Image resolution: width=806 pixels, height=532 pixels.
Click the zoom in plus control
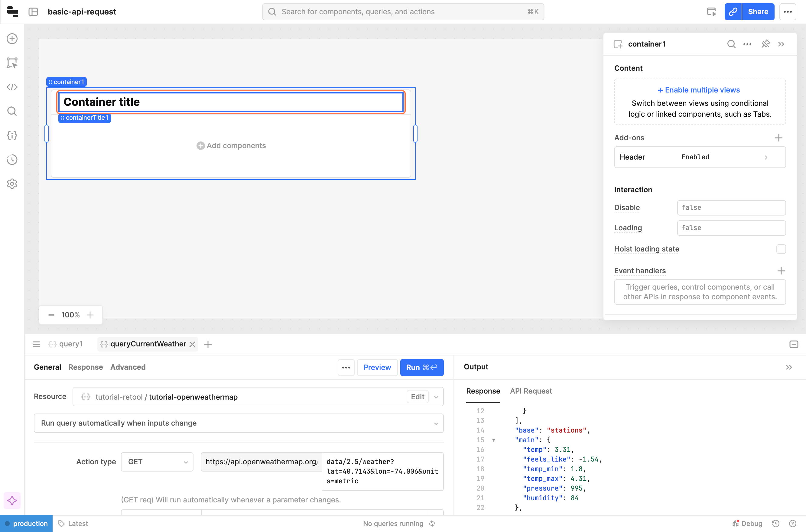[x=90, y=315]
